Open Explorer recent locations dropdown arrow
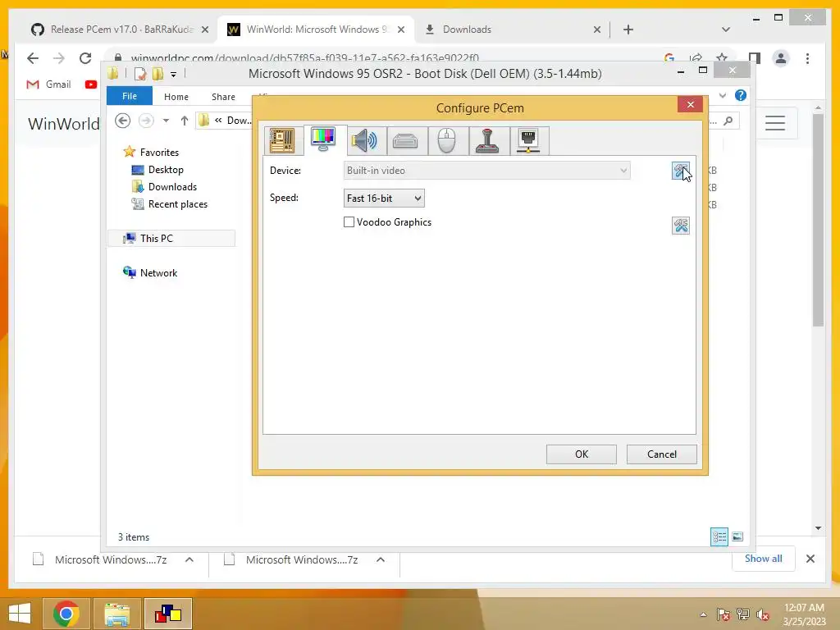 tap(166, 121)
